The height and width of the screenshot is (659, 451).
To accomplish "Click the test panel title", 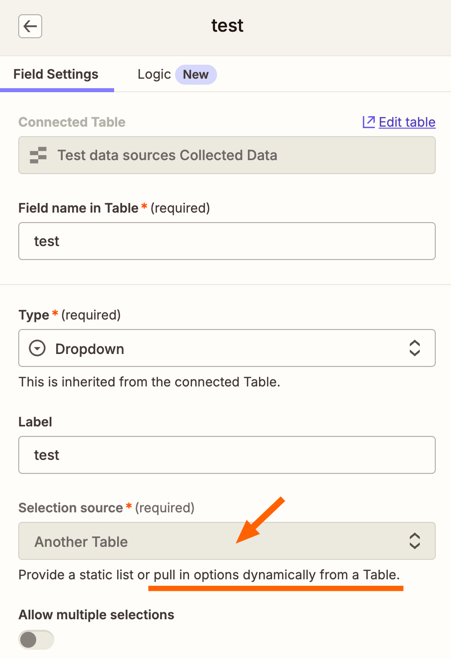I will [227, 26].
